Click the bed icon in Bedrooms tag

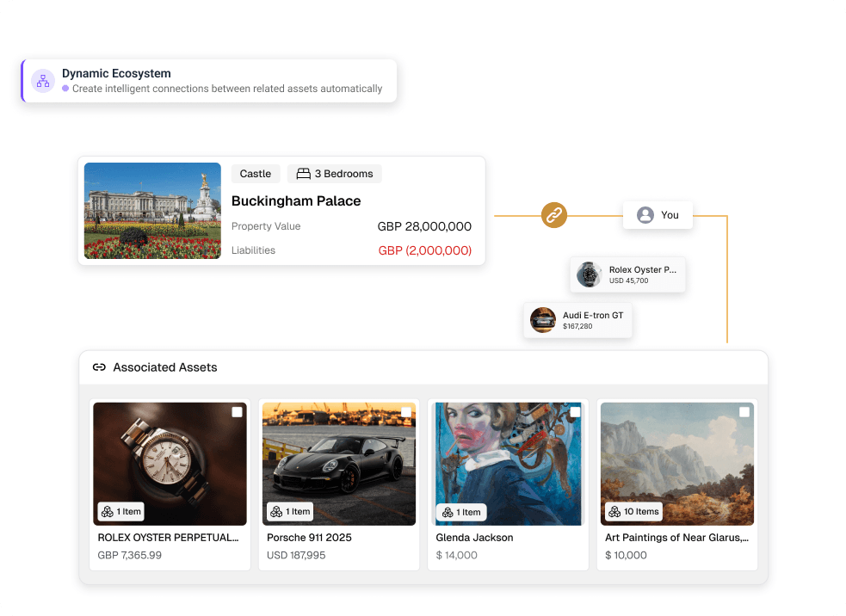pos(303,174)
